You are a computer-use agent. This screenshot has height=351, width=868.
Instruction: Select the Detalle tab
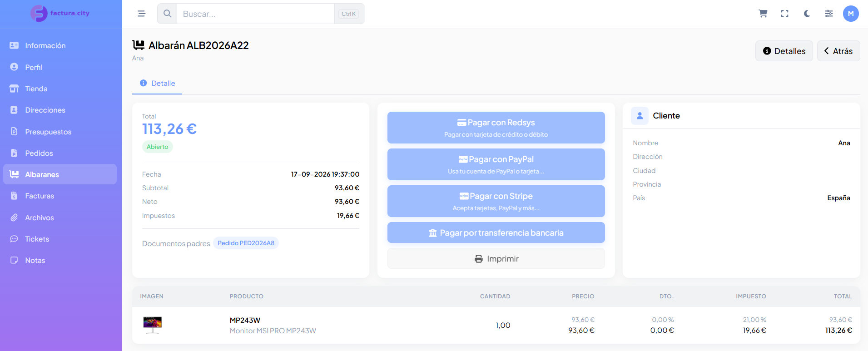(157, 83)
